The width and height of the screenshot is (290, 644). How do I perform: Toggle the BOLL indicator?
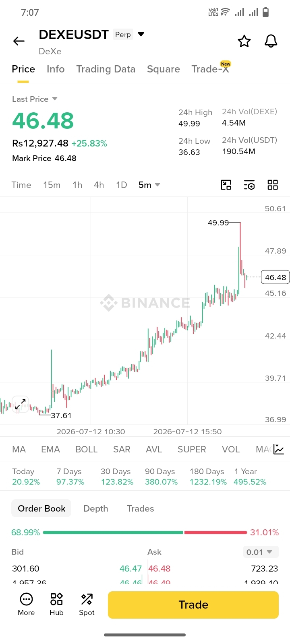pos(87,449)
